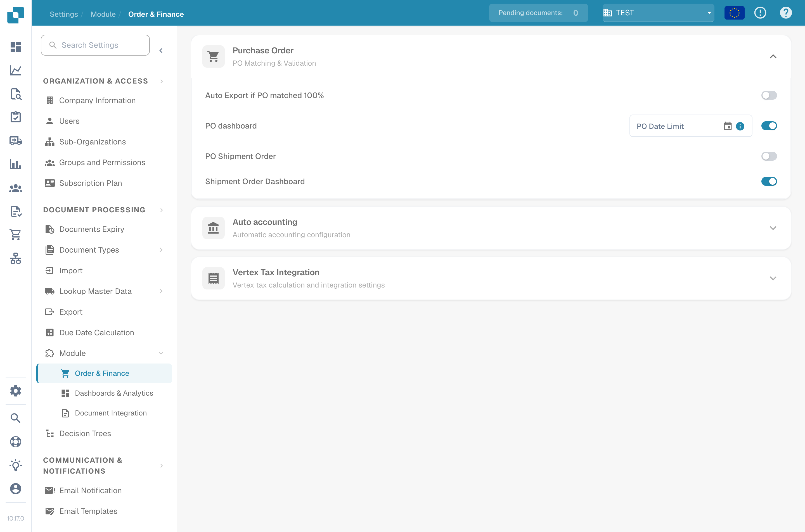Click the Search Settings input field
805x532 pixels.
(x=95, y=45)
